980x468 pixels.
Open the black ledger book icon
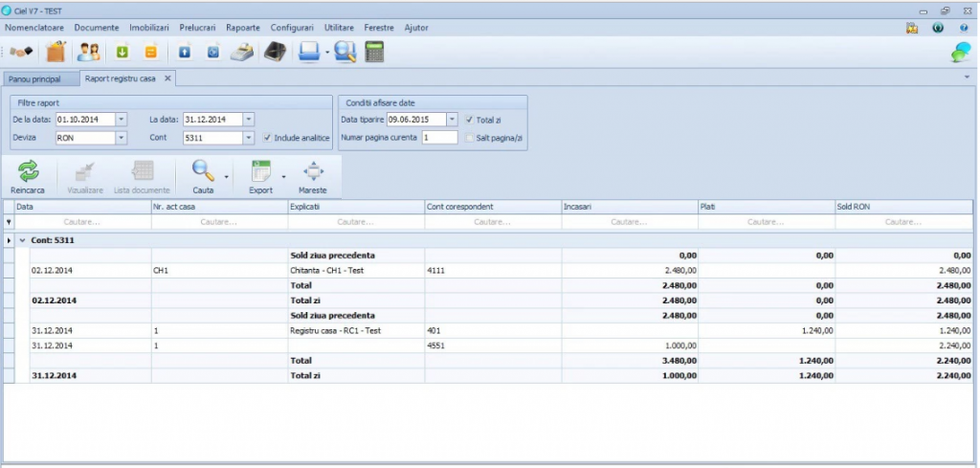[x=275, y=52]
